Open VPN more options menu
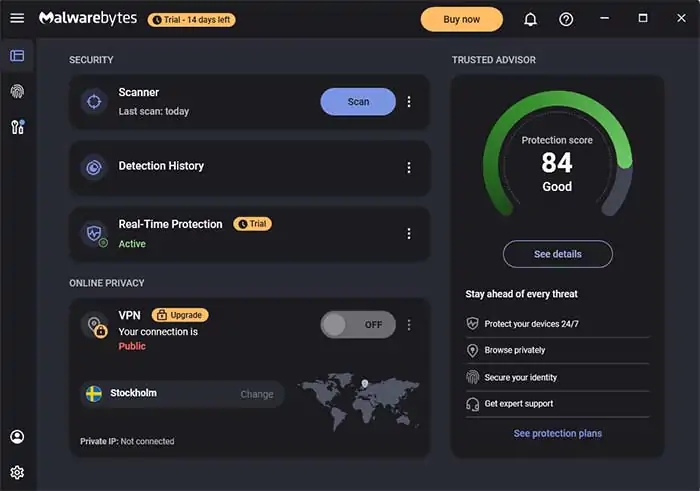The height and width of the screenshot is (491, 700). [408, 325]
